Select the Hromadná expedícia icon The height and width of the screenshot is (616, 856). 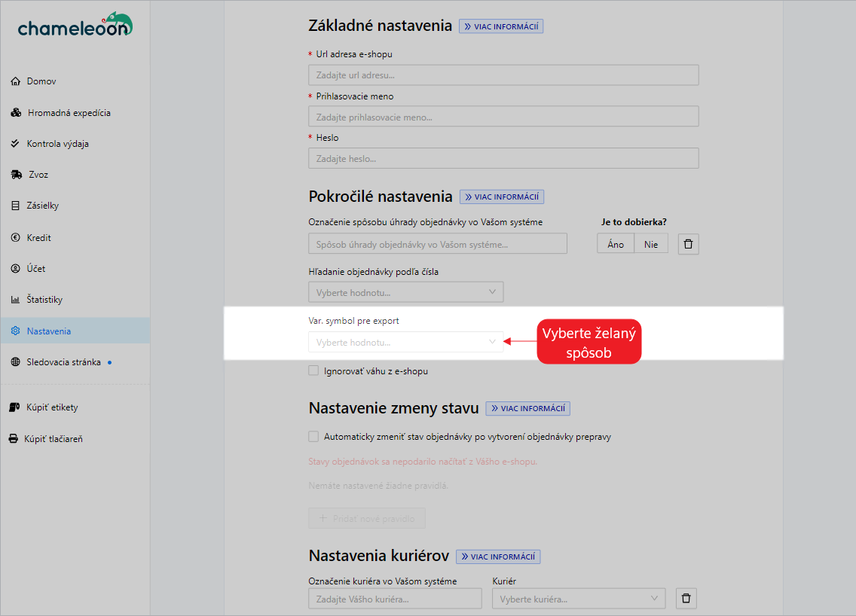tap(17, 111)
